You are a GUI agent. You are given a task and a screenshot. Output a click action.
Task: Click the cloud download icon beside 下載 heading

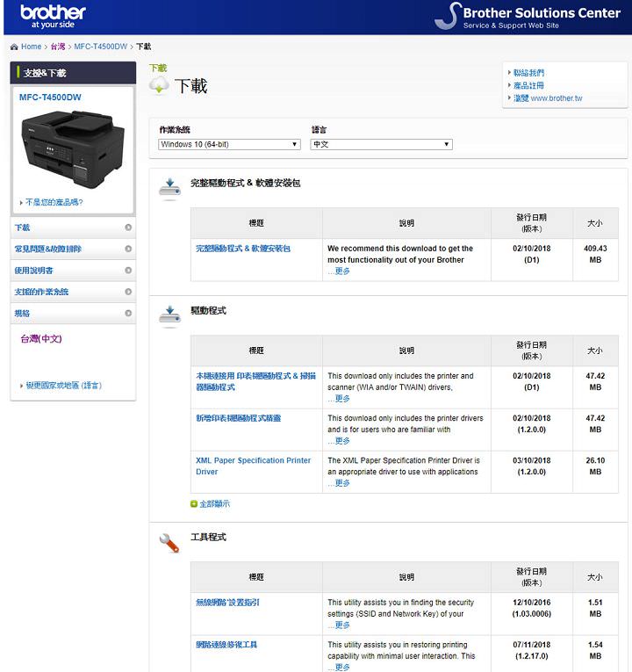[x=159, y=85]
